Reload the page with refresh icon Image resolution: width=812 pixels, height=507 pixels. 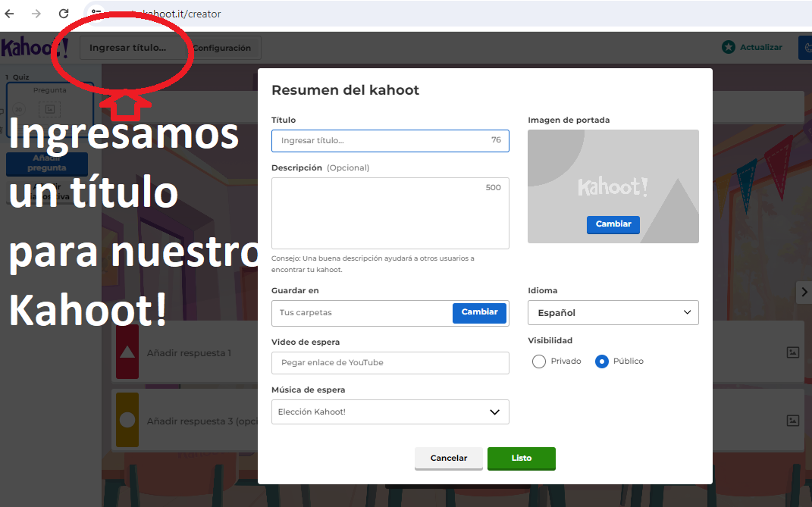point(64,14)
